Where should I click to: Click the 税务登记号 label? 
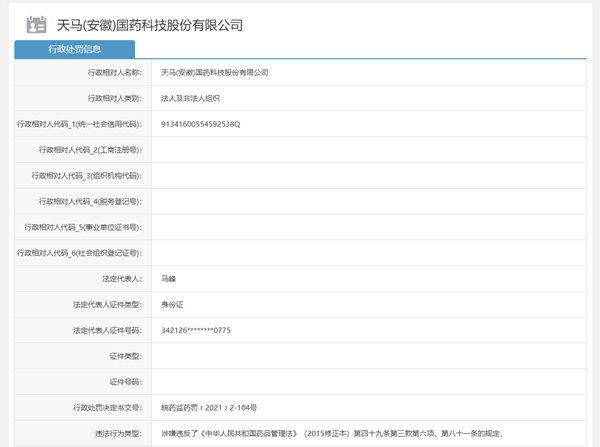(90, 201)
